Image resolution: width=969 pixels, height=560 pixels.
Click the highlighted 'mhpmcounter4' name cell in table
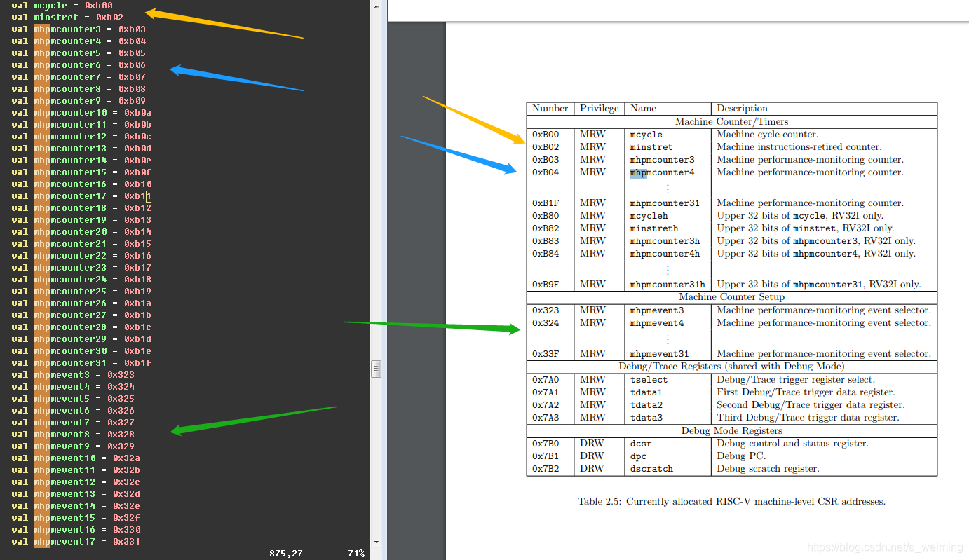click(662, 172)
